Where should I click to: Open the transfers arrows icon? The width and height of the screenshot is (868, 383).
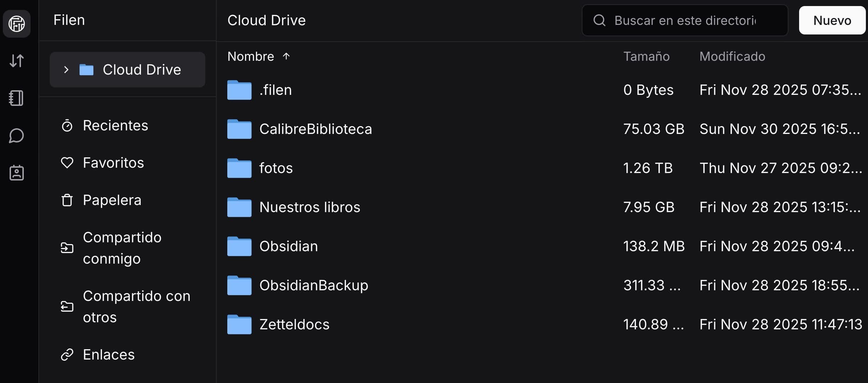click(17, 61)
